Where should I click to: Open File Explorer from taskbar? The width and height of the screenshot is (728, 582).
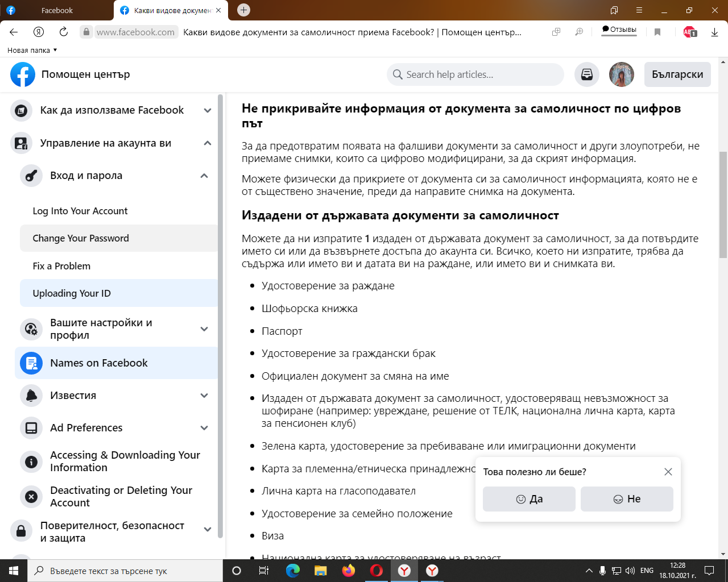(x=321, y=571)
